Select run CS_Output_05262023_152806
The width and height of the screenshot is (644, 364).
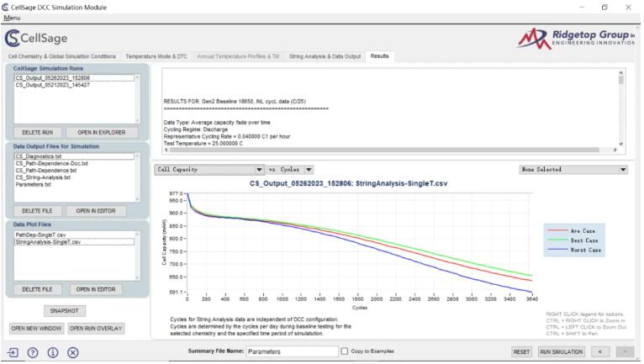[x=74, y=78]
